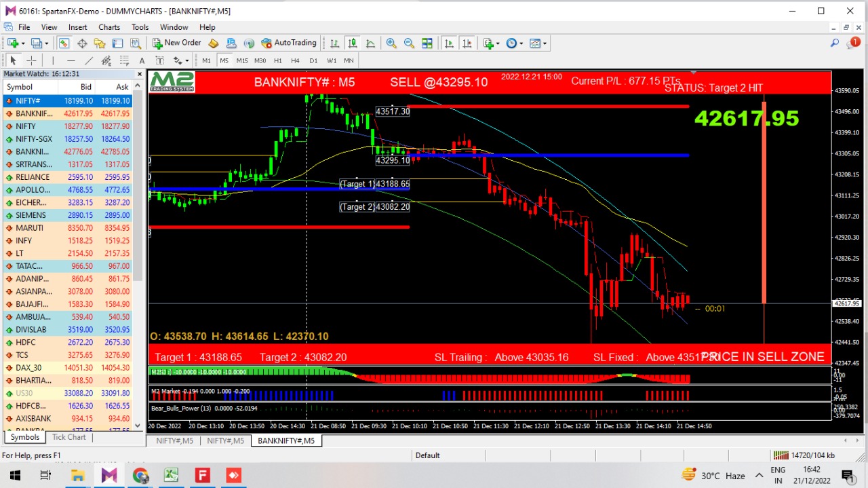The image size is (868, 488).
Task: Zoom in on the chart
Action: [391, 43]
